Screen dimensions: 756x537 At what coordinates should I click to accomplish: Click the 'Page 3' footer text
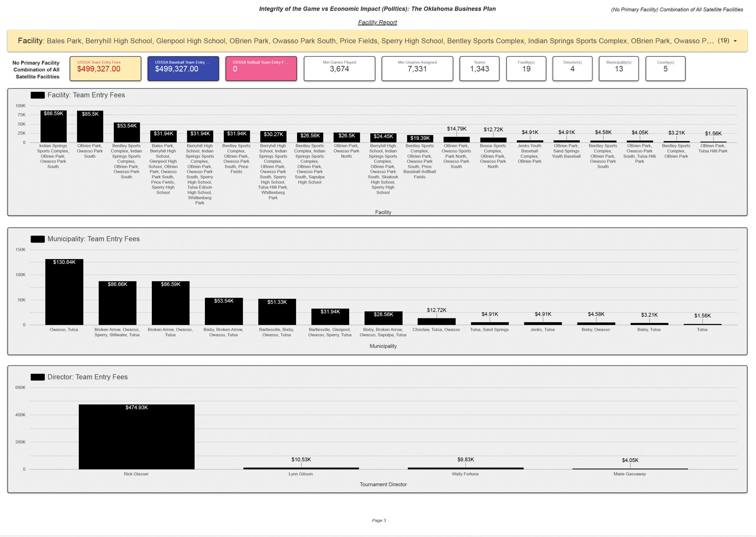click(x=379, y=520)
